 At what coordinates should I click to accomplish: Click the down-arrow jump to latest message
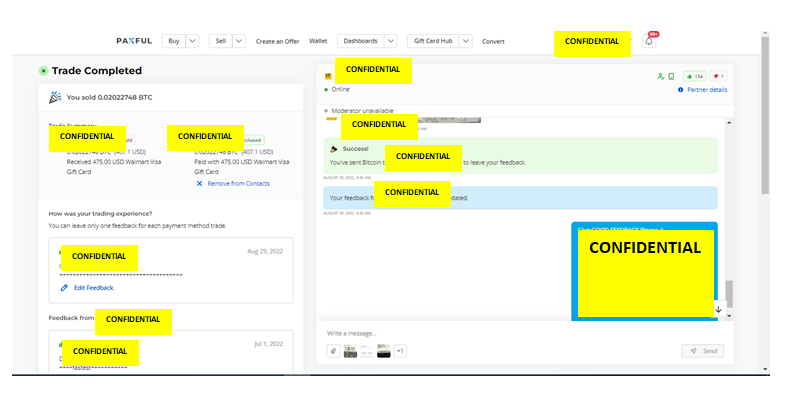point(718,309)
